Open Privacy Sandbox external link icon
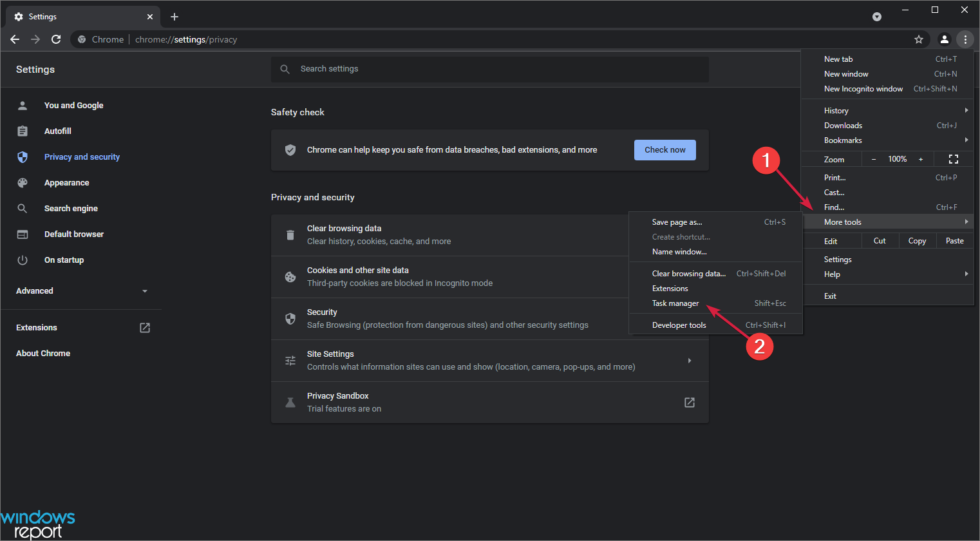The width and height of the screenshot is (980, 541). [x=690, y=403]
